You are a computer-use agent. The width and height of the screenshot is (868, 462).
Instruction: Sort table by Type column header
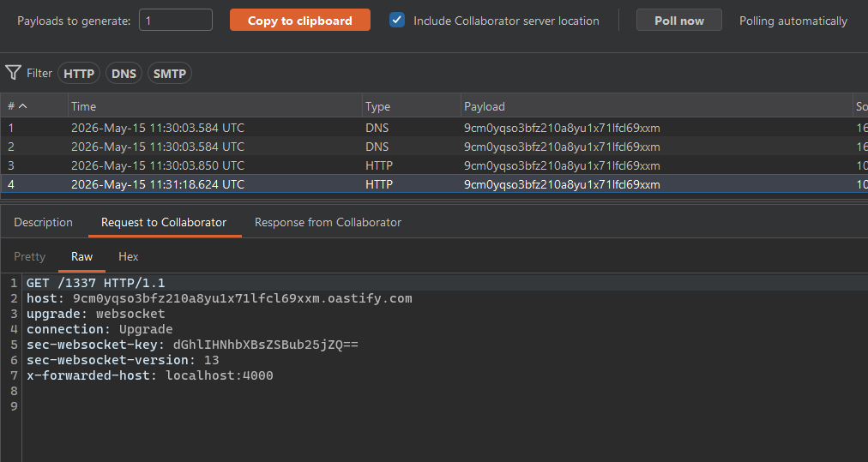coord(412,106)
